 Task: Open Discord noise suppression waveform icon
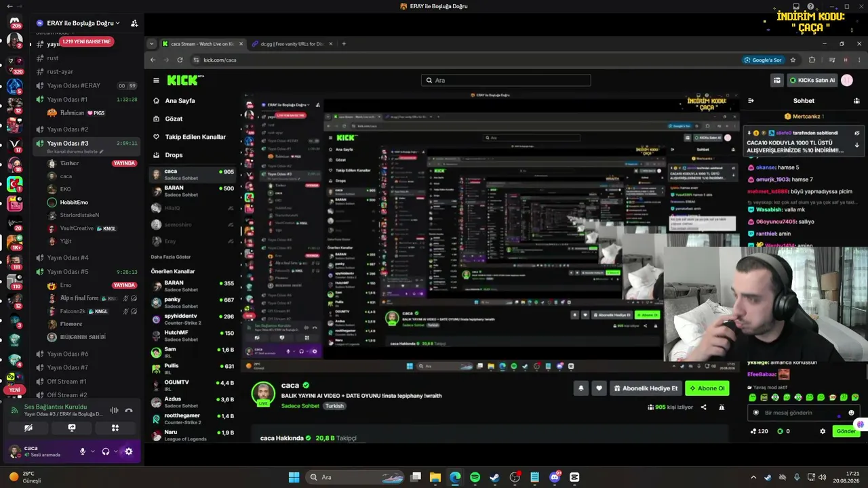(114, 410)
